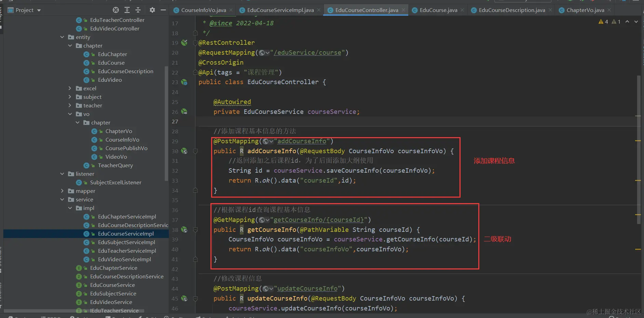Click the Spring bean gutter icon on line 23
The width and height of the screenshot is (644, 318).
pos(184,82)
